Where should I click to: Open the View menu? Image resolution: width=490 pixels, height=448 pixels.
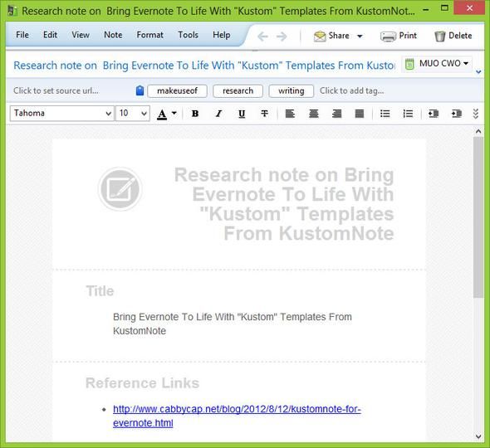(x=81, y=35)
